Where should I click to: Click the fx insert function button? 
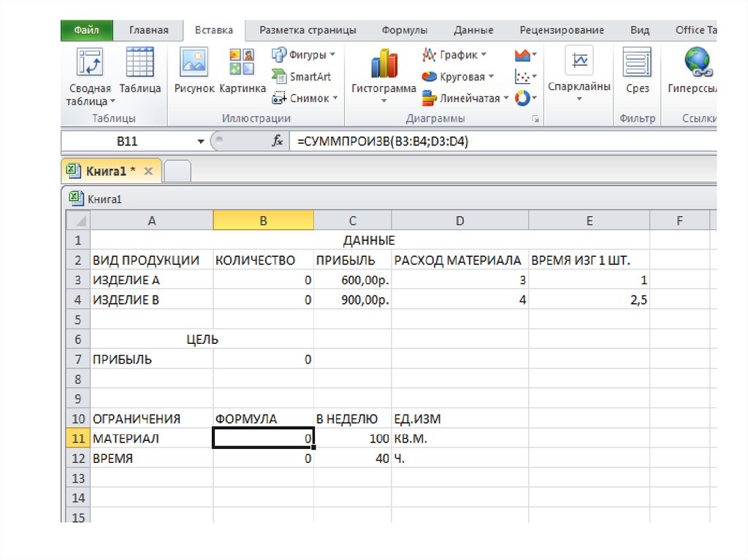tap(278, 141)
